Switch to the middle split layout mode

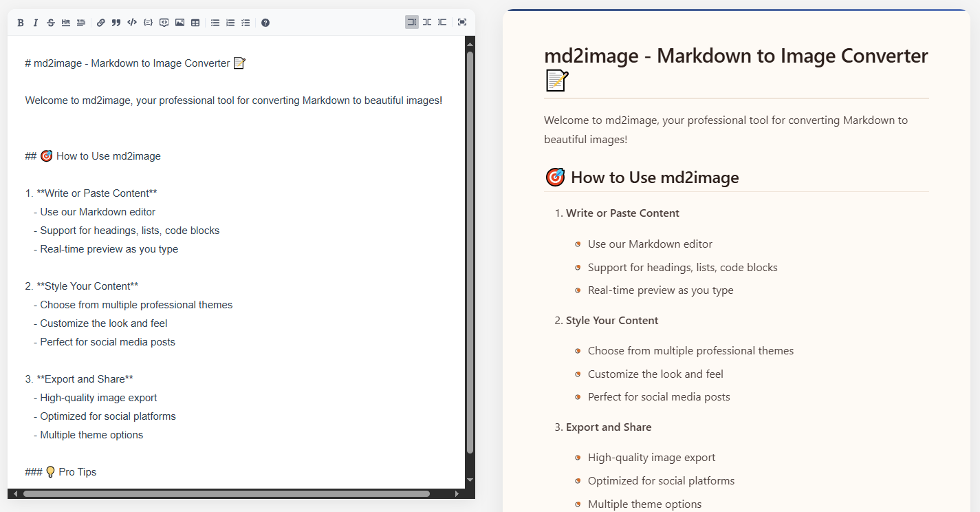click(427, 22)
